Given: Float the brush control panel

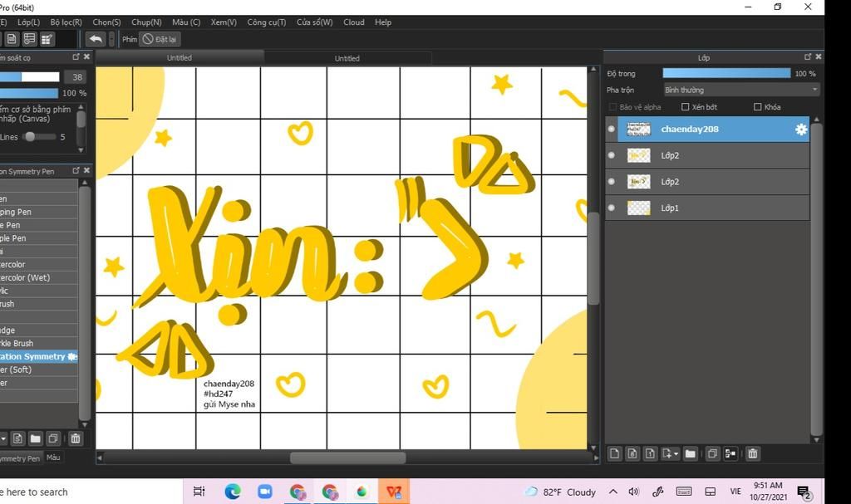Looking at the screenshot, I should [76, 56].
